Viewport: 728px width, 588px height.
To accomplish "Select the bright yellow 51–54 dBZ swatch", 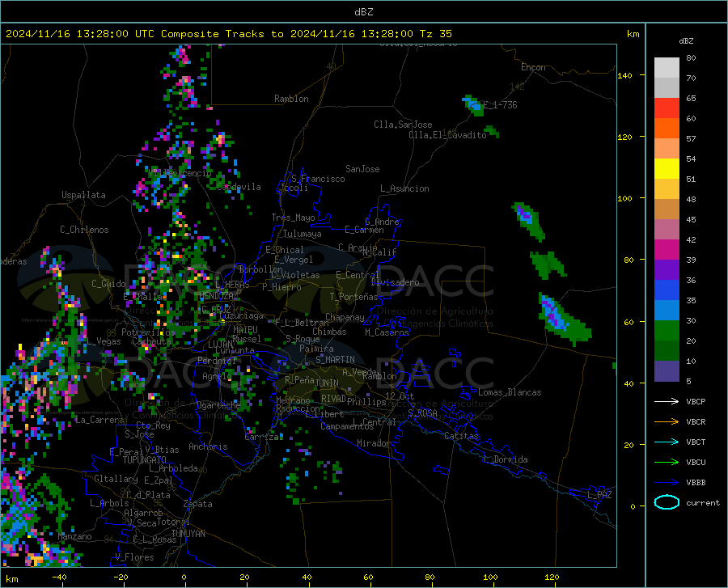I will coord(667,169).
